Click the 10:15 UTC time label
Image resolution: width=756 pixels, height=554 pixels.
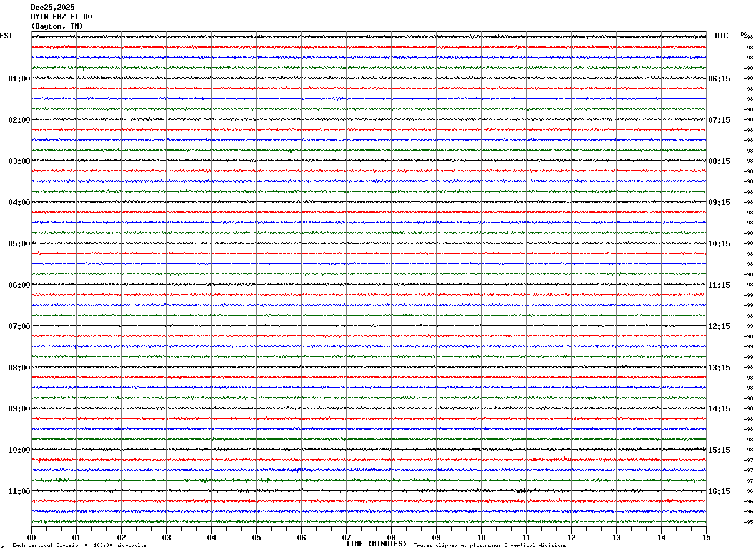(x=719, y=244)
